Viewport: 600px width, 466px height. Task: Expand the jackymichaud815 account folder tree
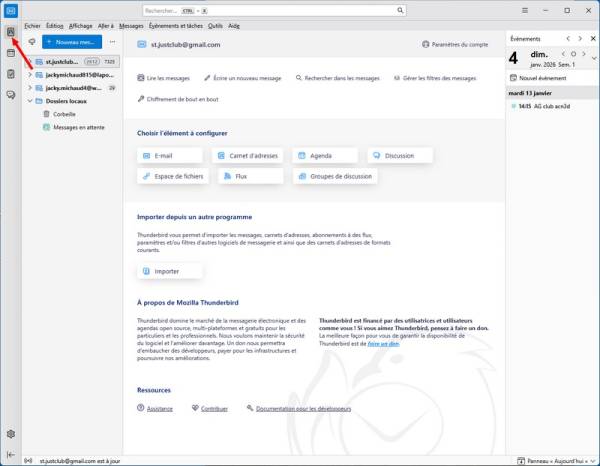(31, 74)
